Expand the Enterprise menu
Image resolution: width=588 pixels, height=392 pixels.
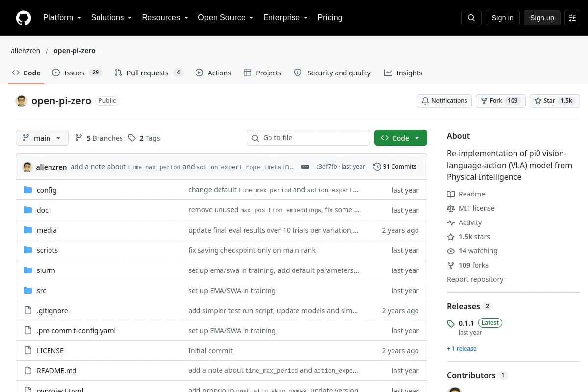tap(285, 18)
